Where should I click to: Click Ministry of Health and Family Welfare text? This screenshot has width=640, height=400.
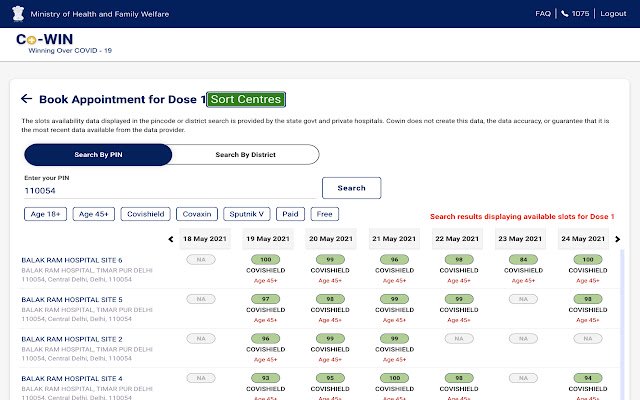pyautogui.click(x=100, y=14)
